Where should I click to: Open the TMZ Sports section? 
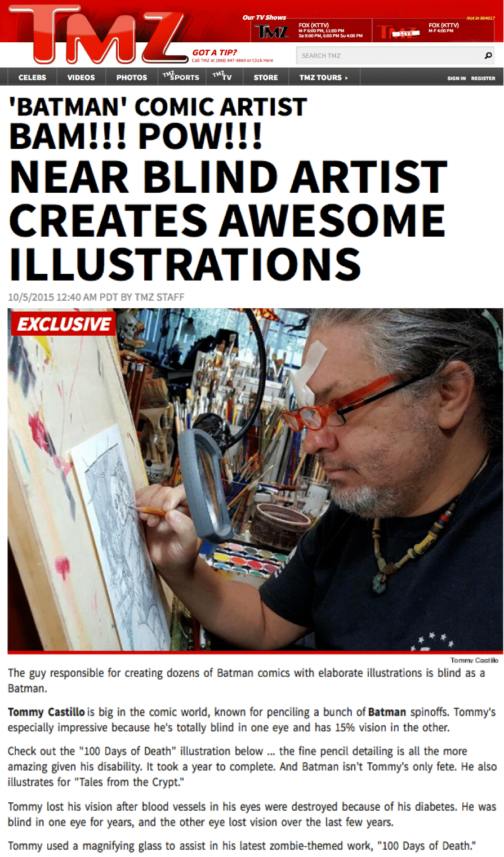tap(181, 77)
